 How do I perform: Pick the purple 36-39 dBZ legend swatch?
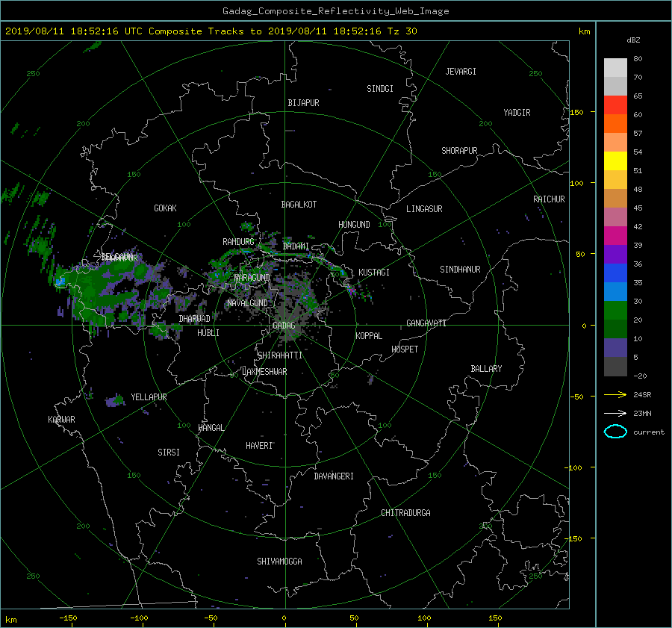(x=615, y=254)
